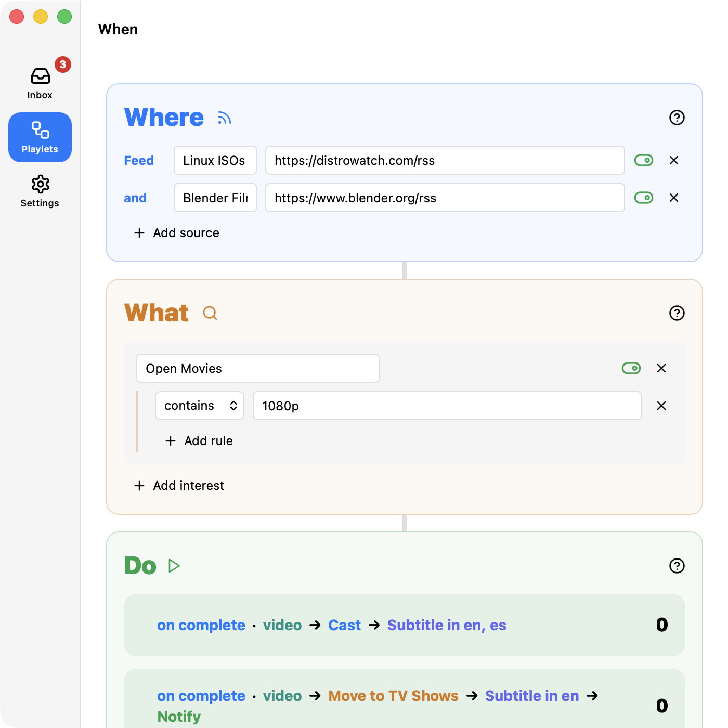Add a new interest
The width and height of the screenshot is (728, 728).
point(179,486)
